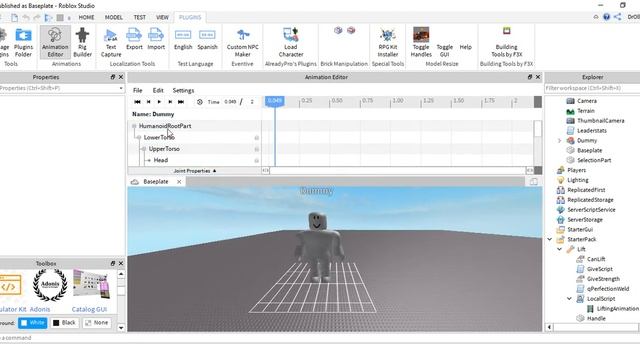Collapse the Lift tool in Explorer

(559, 249)
